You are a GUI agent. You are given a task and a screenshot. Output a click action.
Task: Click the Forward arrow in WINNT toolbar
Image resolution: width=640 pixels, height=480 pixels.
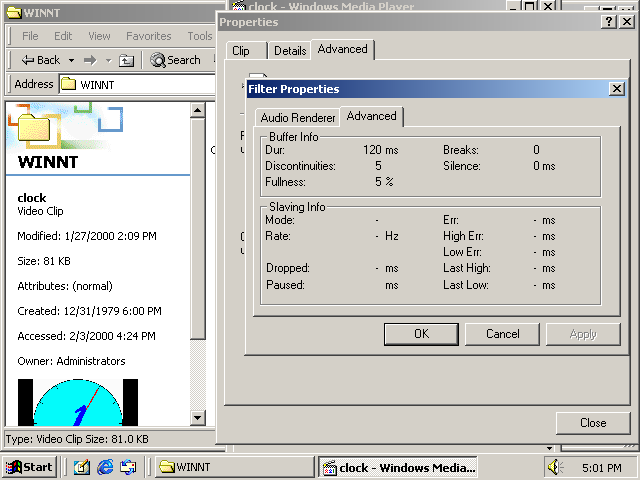click(x=90, y=60)
